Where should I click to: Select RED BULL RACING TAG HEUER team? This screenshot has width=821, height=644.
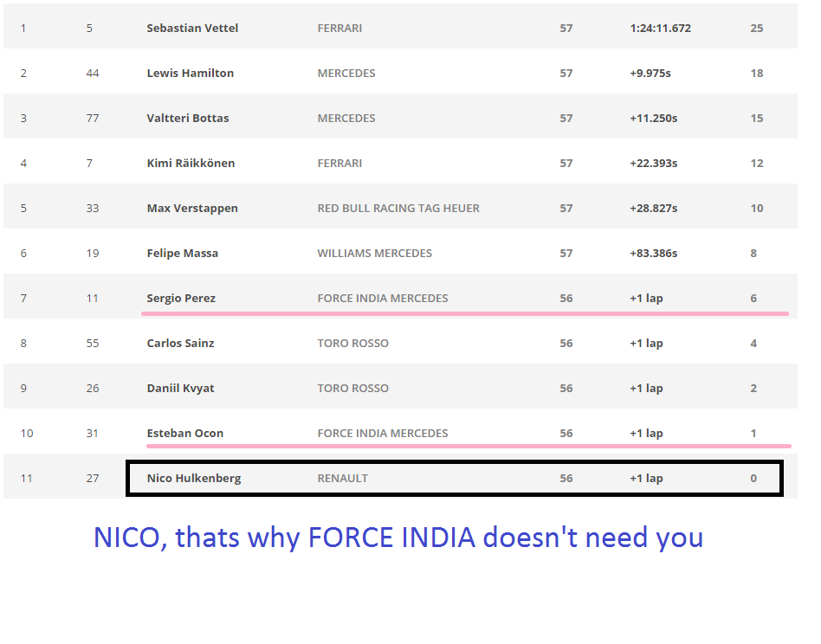398,209
